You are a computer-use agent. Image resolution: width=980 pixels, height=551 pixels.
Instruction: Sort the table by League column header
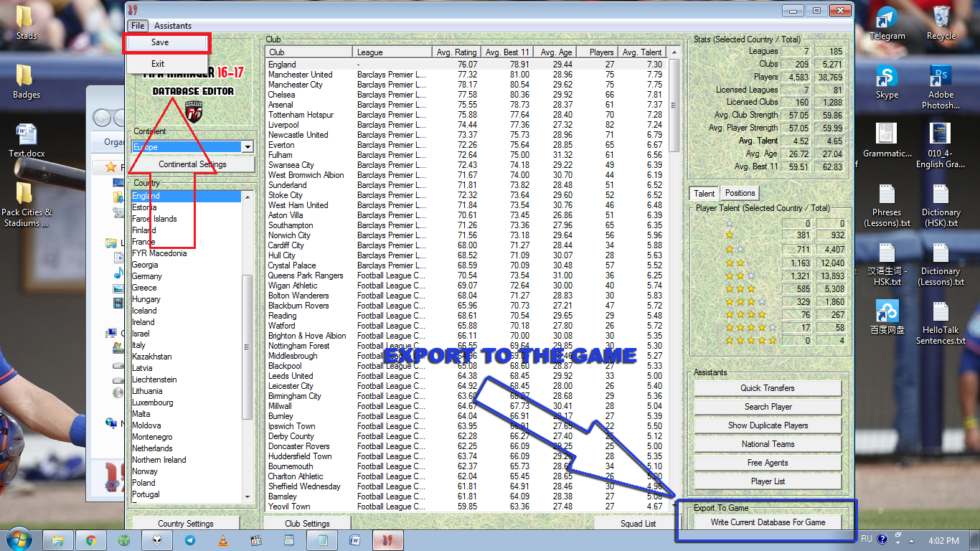393,52
